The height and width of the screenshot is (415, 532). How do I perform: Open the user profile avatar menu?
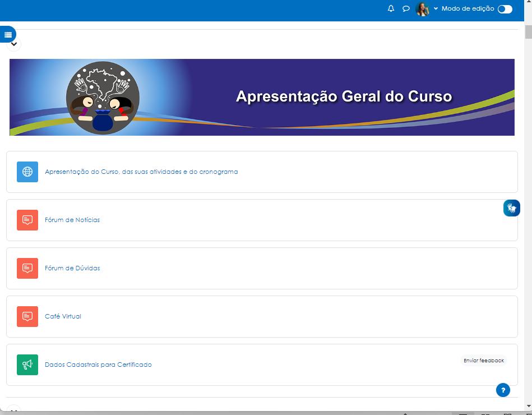point(423,9)
